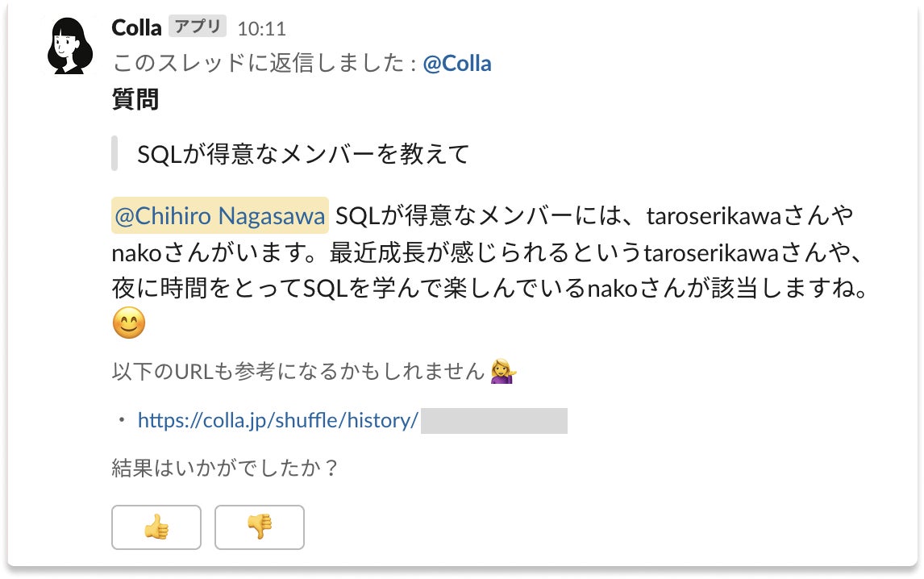Click the Colla profile avatar image

click(x=70, y=45)
